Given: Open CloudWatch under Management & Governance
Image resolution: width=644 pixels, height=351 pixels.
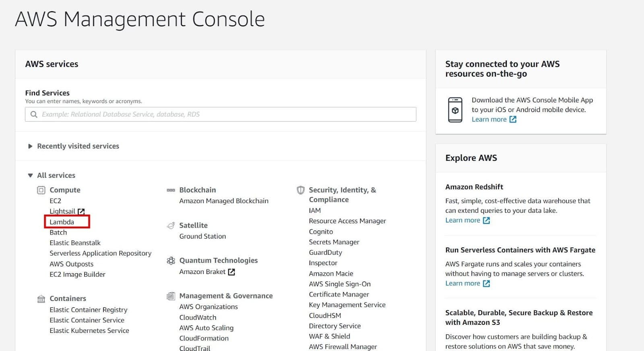Looking at the screenshot, I should tap(198, 318).
